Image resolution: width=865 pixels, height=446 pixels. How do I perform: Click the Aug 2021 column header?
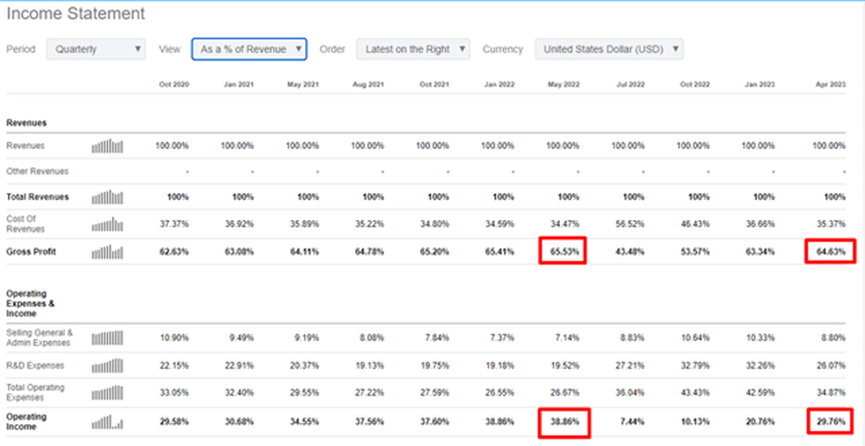[x=369, y=84]
